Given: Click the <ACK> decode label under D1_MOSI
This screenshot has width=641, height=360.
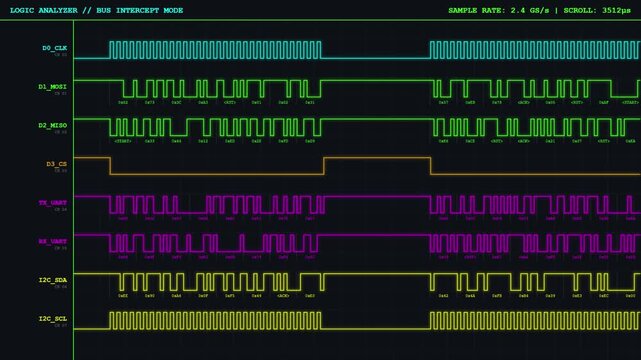Looking at the screenshot, I should (523, 103).
